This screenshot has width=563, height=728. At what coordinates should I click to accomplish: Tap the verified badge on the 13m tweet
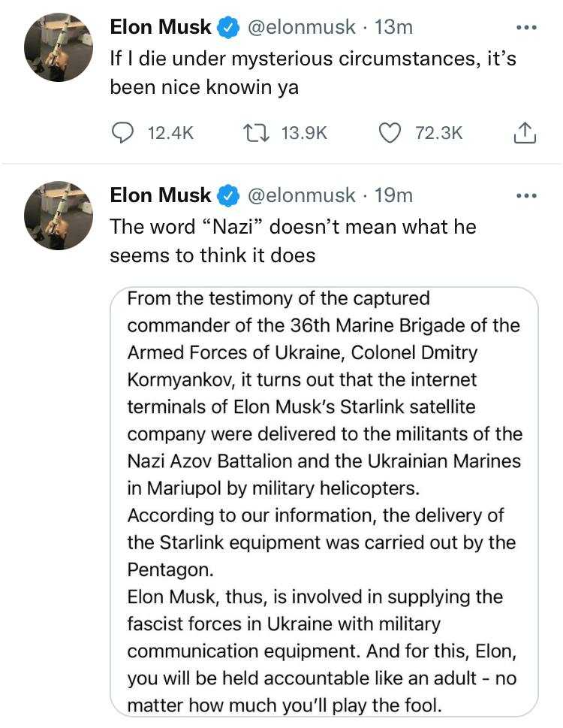point(229,27)
